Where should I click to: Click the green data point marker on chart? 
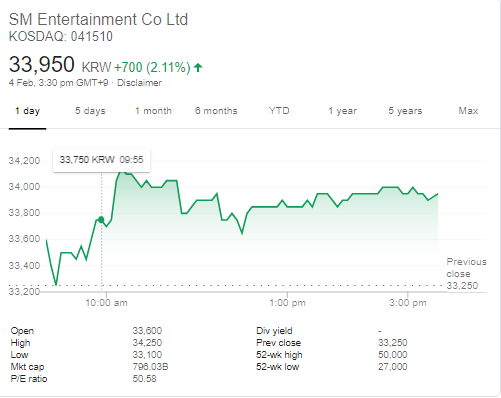pos(101,220)
